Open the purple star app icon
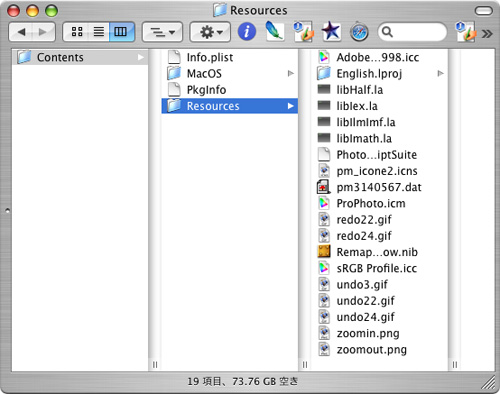 [331, 31]
